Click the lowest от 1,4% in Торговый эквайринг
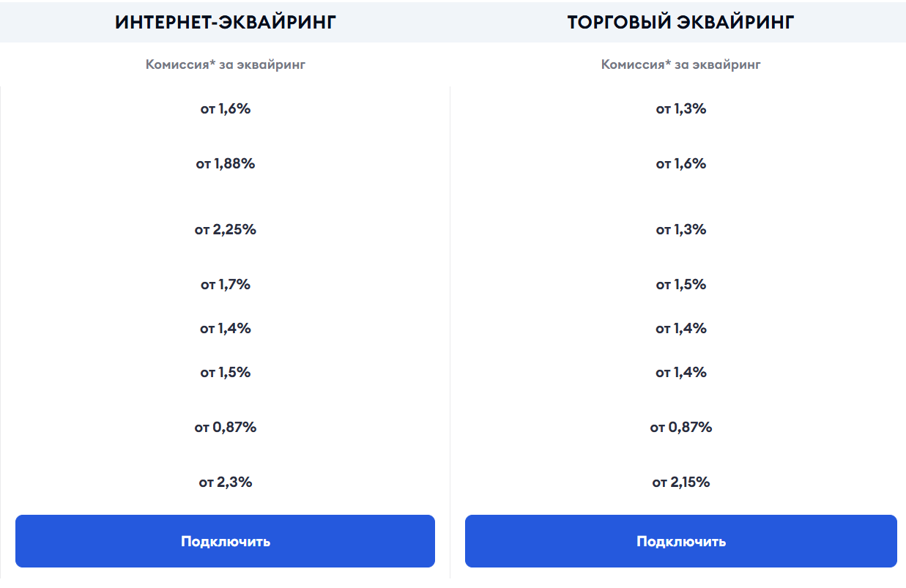The image size is (906, 588). click(x=680, y=373)
